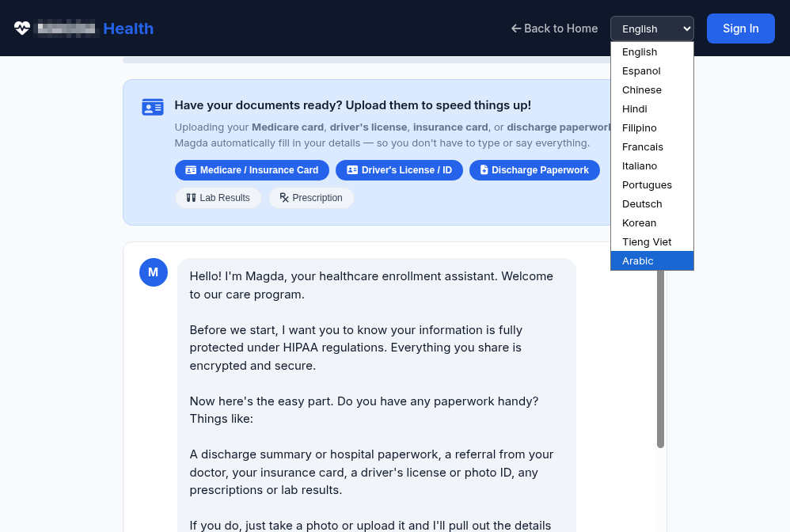Choose Francais language option
Image resolution: width=790 pixels, height=532 pixels.
click(643, 147)
